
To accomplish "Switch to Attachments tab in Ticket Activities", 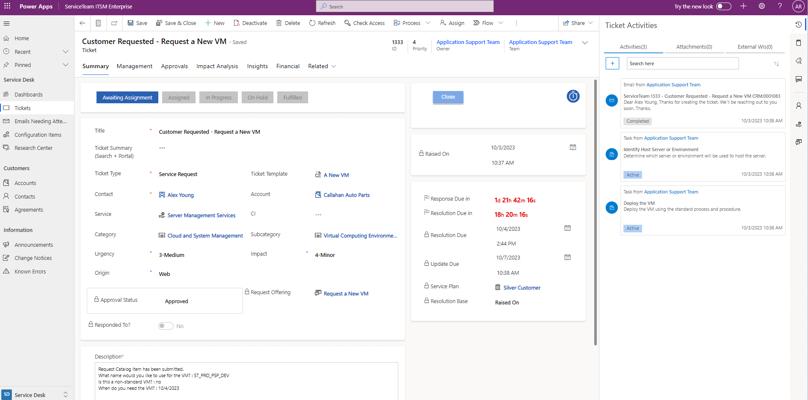I will (x=694, y=46).
